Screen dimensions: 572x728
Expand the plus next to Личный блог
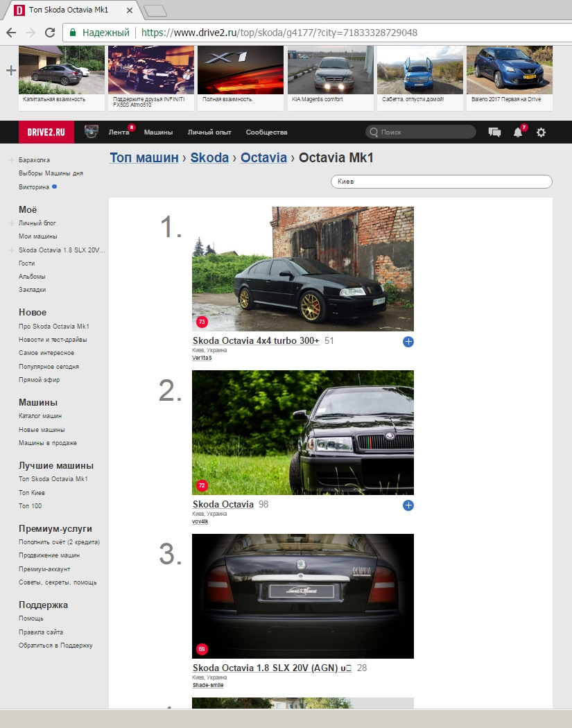[12, 223]
